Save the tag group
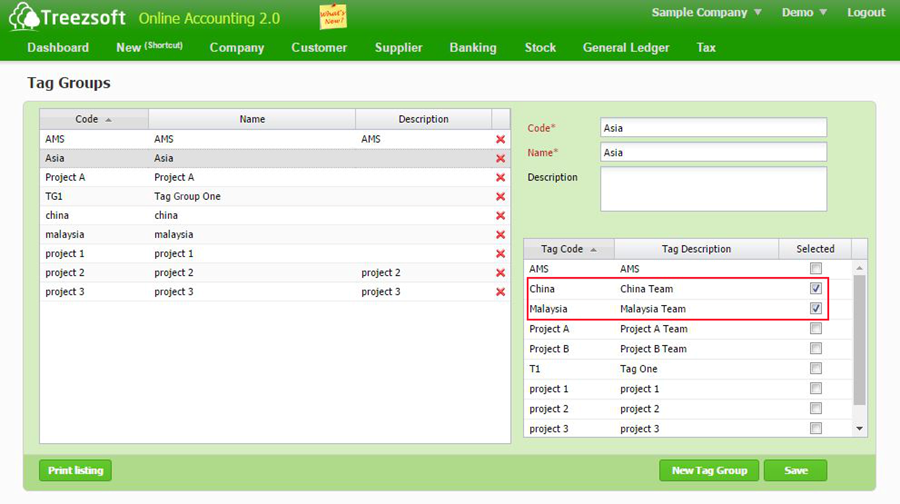 point(796,470)
